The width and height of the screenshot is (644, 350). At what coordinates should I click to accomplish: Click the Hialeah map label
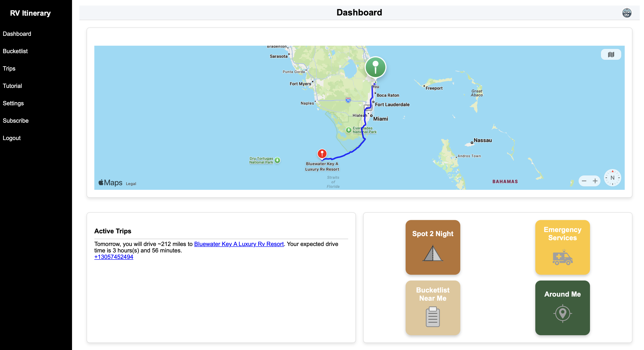360,116
